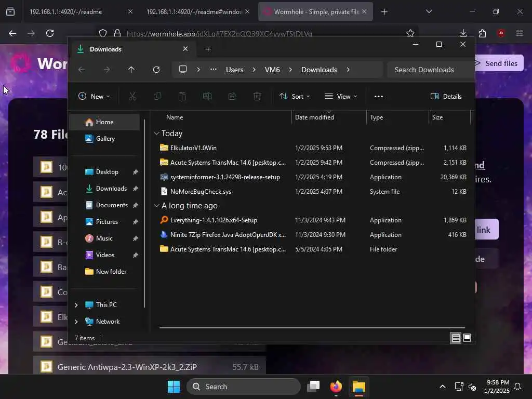Bookmark the Wormhole page with star icon
The height and width of the screenshot is (399, 532).
pos(410,33)
